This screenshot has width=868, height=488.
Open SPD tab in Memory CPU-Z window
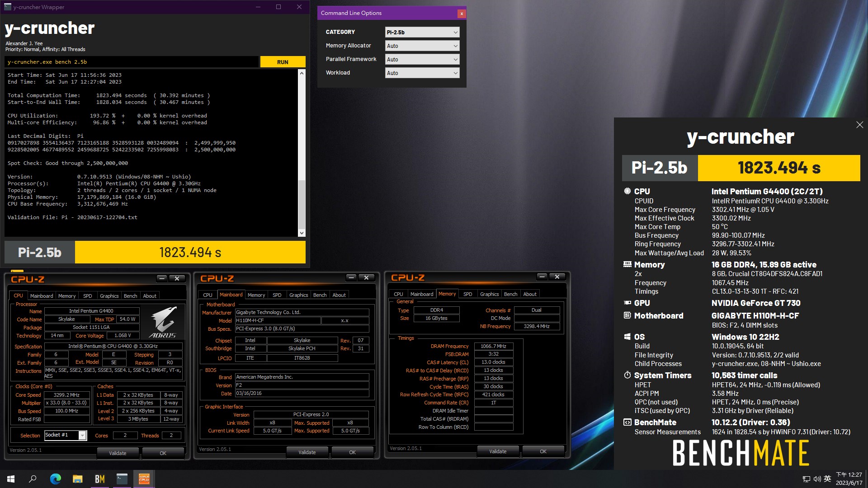tap(468, 294)
